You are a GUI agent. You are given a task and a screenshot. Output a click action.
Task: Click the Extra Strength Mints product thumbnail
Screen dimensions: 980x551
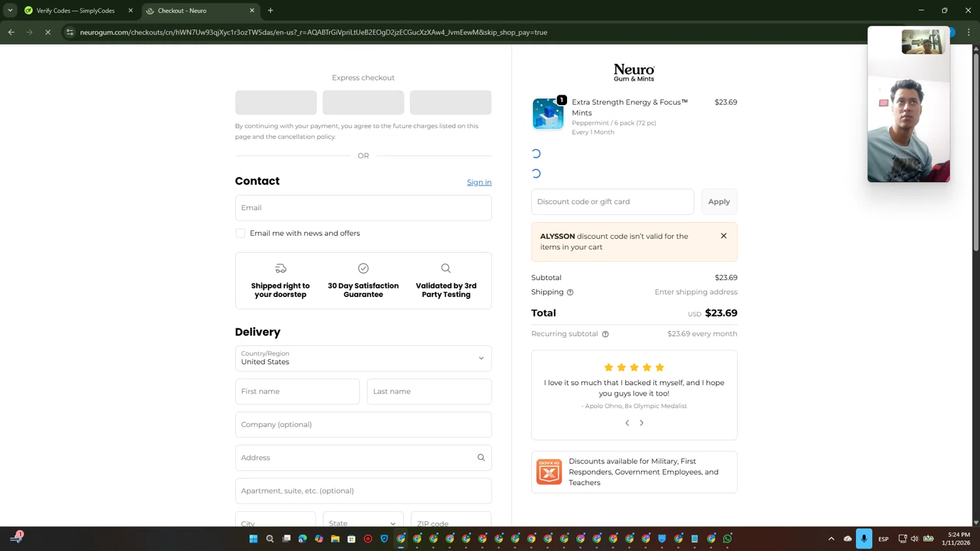coord(547,114)
